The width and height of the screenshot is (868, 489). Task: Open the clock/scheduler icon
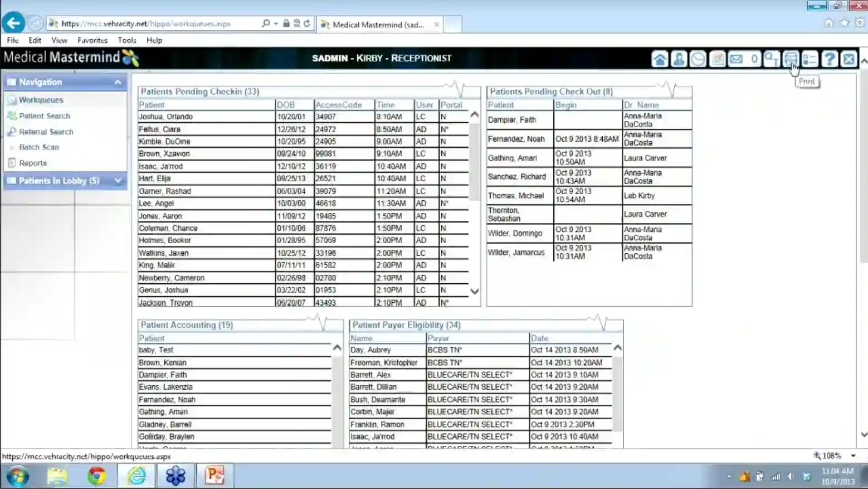pyautogui.click(x=698, y=59)
